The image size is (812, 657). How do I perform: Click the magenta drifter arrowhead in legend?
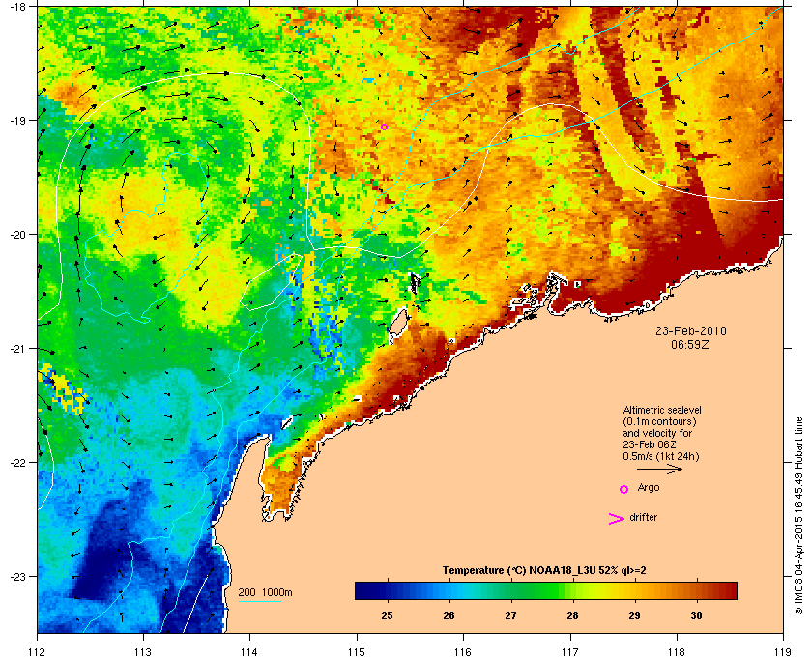(x=617, y=519)
